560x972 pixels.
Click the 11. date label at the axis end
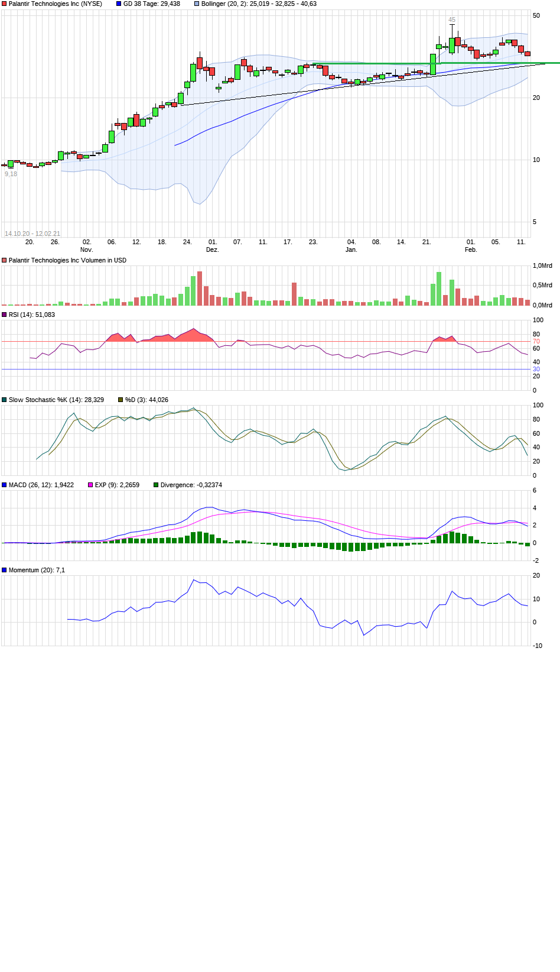(x=521, y=242)
